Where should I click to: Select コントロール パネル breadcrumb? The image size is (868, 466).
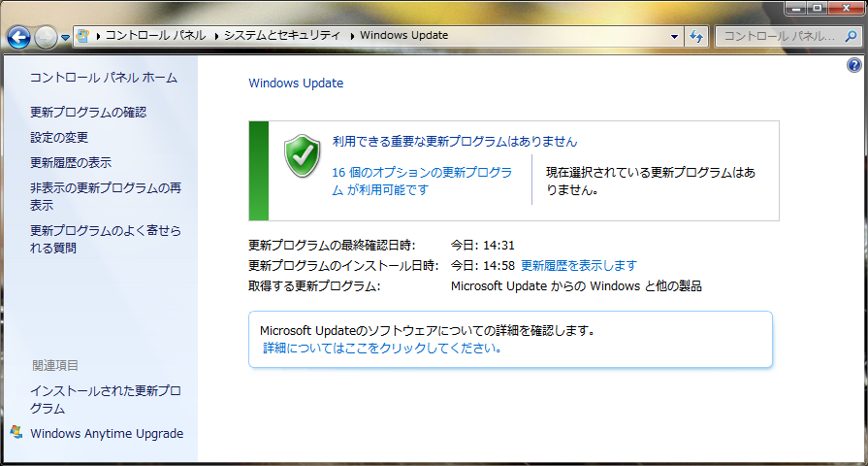click(155, 36)
